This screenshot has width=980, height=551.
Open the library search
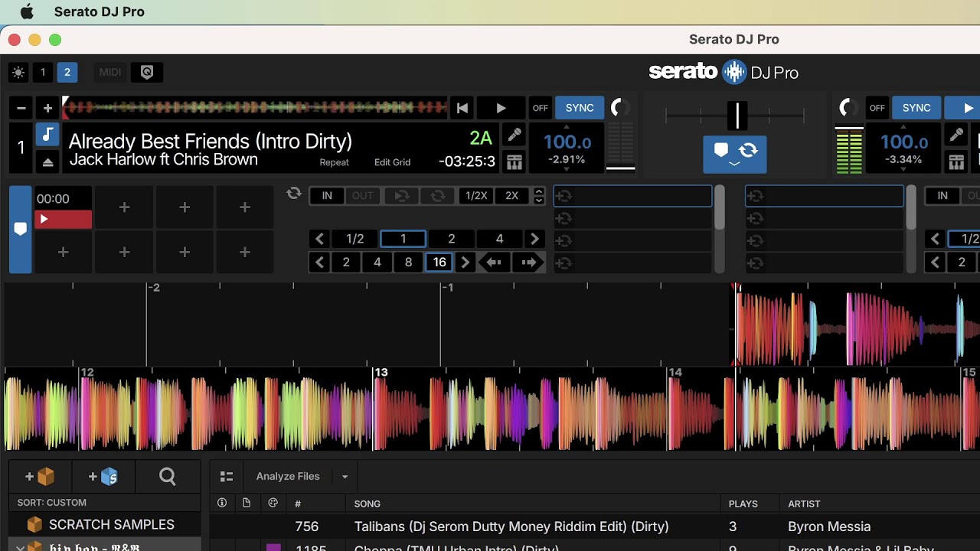coord(168,478)
